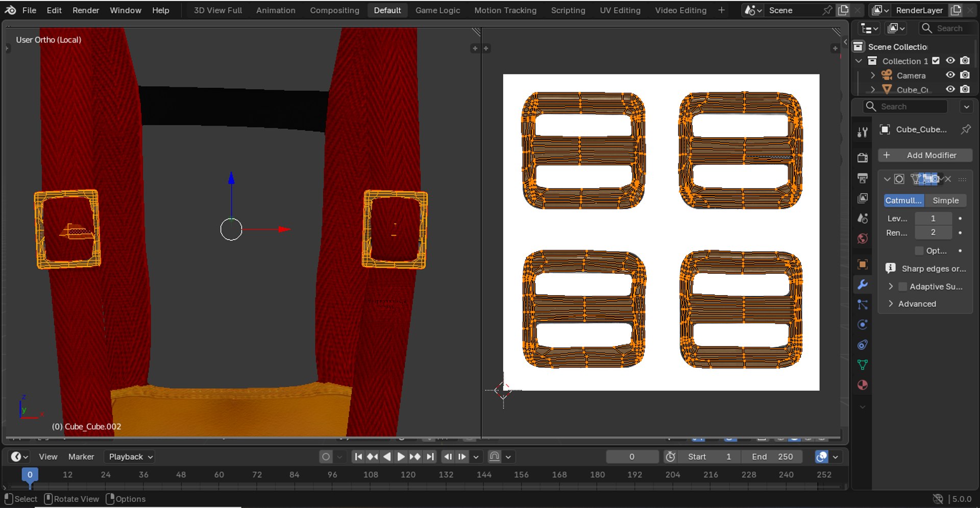
Task: Switch to the UV Editing workspace
Action: 620,10
